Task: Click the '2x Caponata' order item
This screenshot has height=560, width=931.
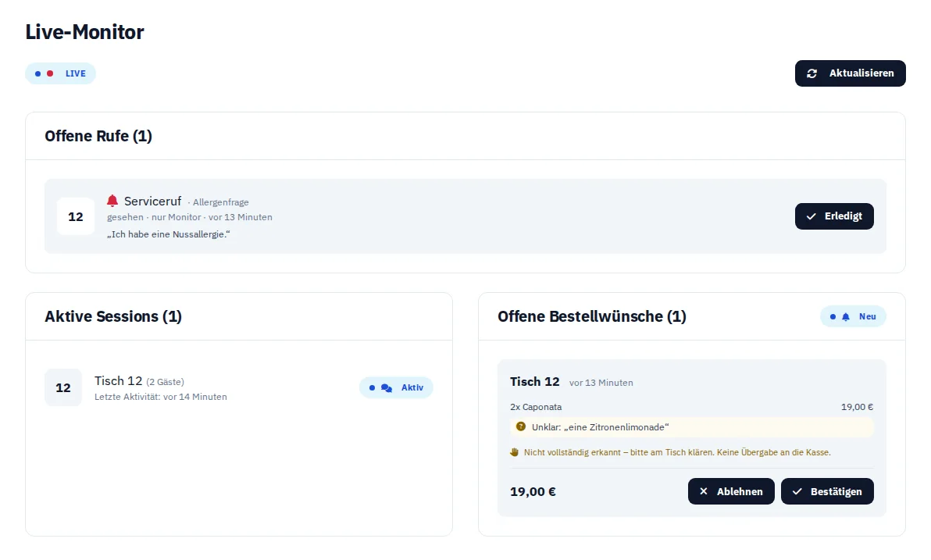Action: (x=536, y=408)
